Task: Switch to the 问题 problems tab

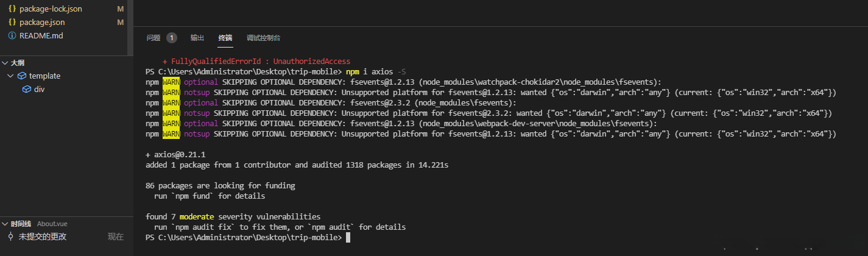Action: point(153,38)
